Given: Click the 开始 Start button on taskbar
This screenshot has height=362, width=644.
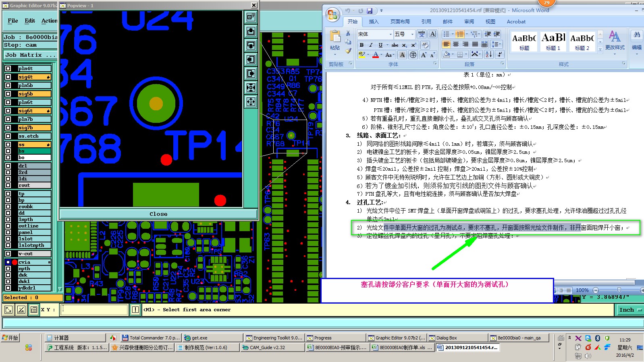Looking at the screenshot, I should (10, 338).
